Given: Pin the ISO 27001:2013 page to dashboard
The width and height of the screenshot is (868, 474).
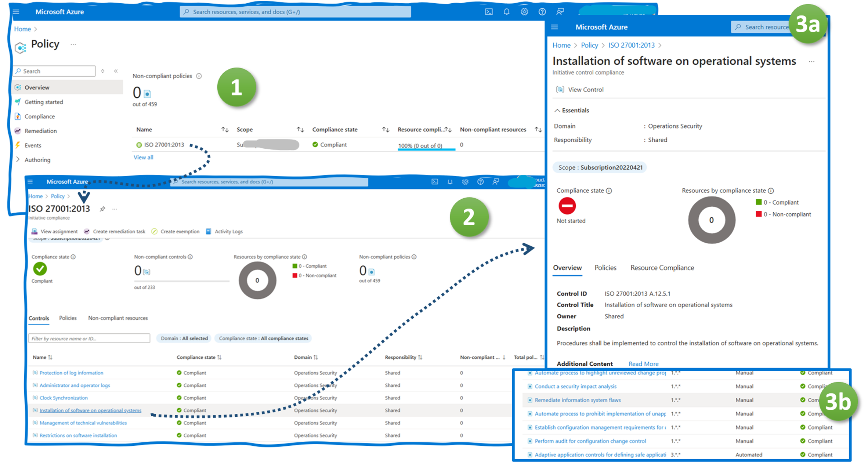Looking at the screenshot, I should coord(102,209).
